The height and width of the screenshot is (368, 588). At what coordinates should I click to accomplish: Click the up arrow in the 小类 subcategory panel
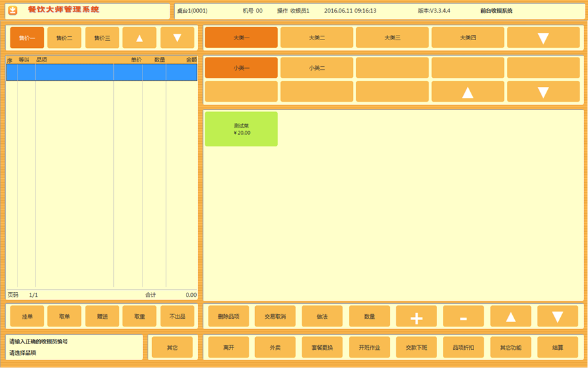pyautogui.click(x=468, y=92)
